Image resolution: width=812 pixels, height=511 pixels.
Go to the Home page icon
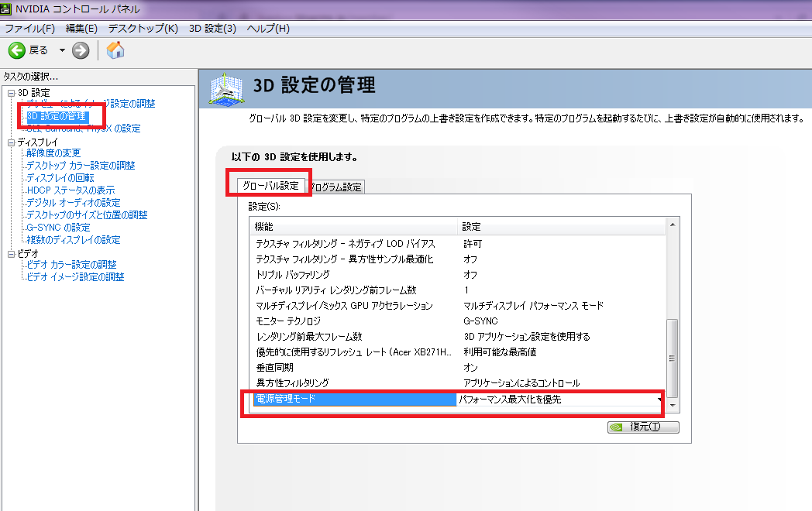point(115,50)
